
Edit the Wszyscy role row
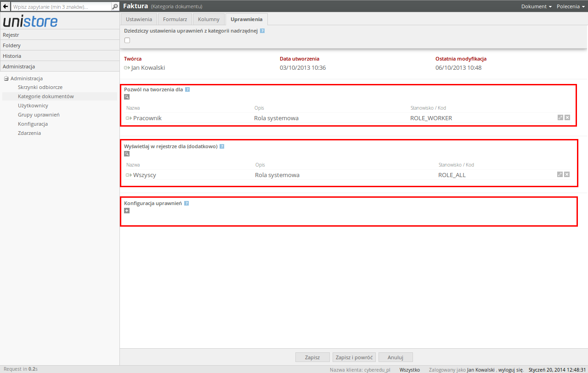tap(560, 174)
